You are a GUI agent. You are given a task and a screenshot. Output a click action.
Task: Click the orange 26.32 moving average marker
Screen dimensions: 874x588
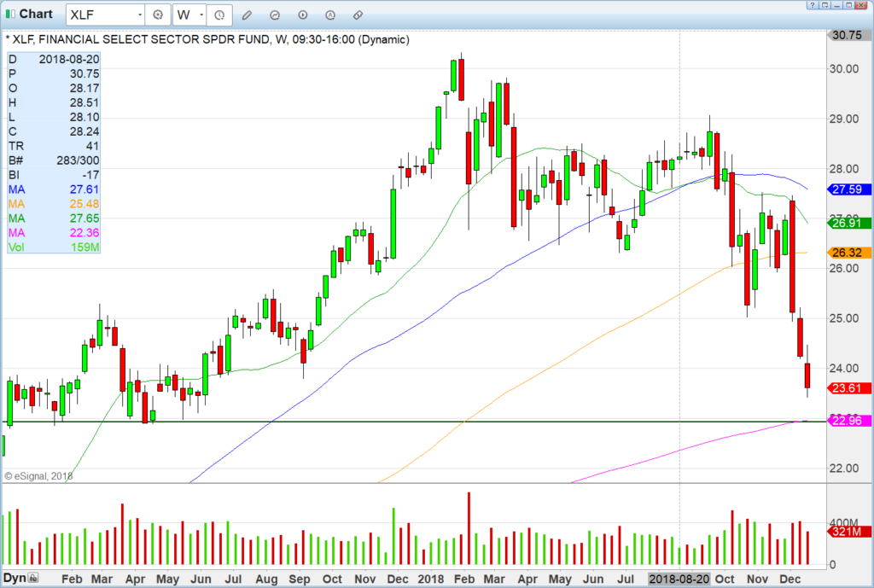(x=848, y=253)
